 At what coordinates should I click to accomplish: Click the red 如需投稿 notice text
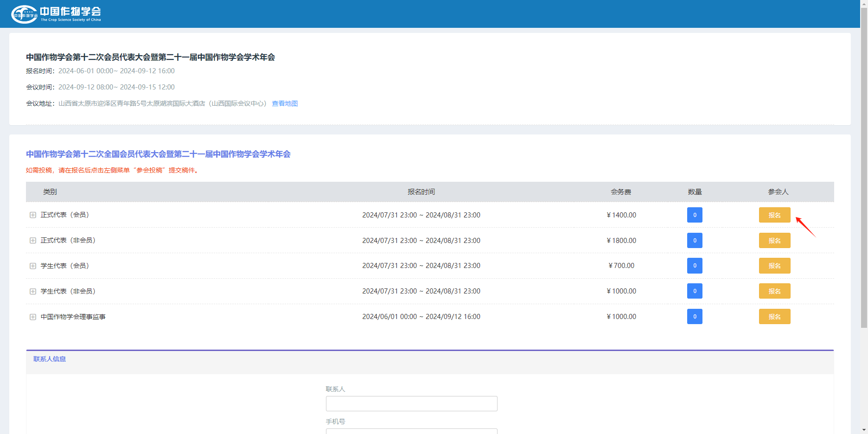coord(113,170)
